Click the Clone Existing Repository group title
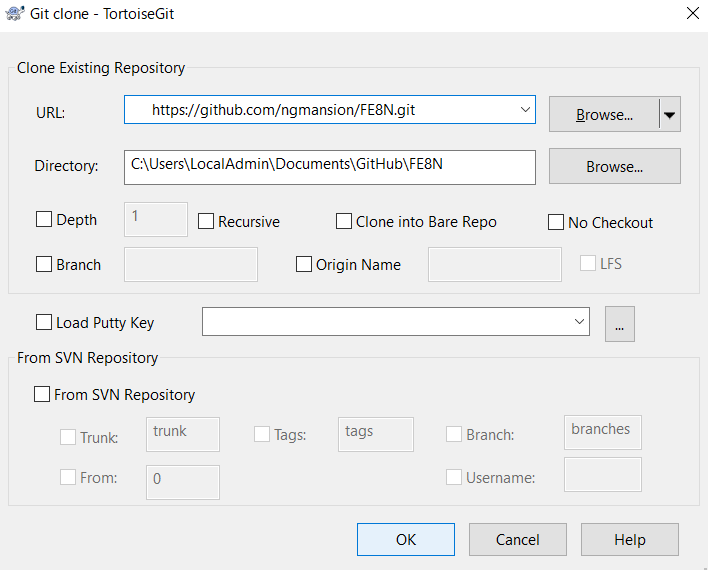This screenshot has width=708, height=570. click(x=101, y=68)
